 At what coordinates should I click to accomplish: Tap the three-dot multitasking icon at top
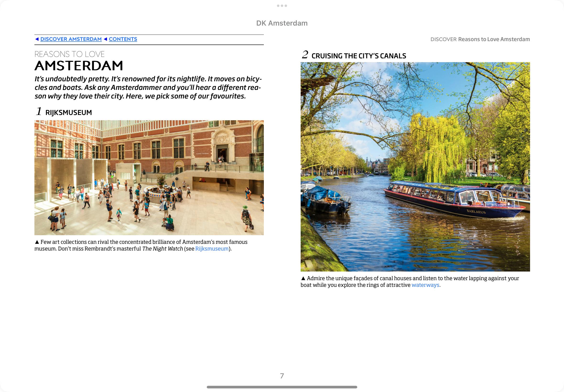(282, 6)
